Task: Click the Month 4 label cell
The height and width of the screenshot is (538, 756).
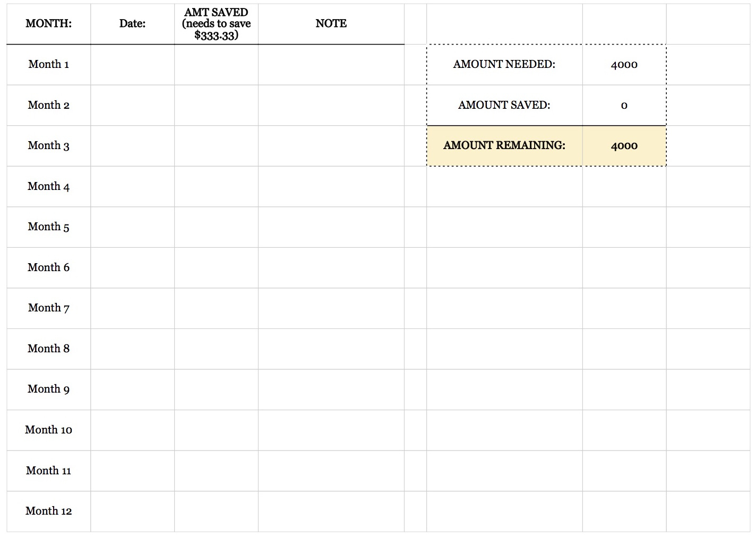Action: [x=48, y=186]
